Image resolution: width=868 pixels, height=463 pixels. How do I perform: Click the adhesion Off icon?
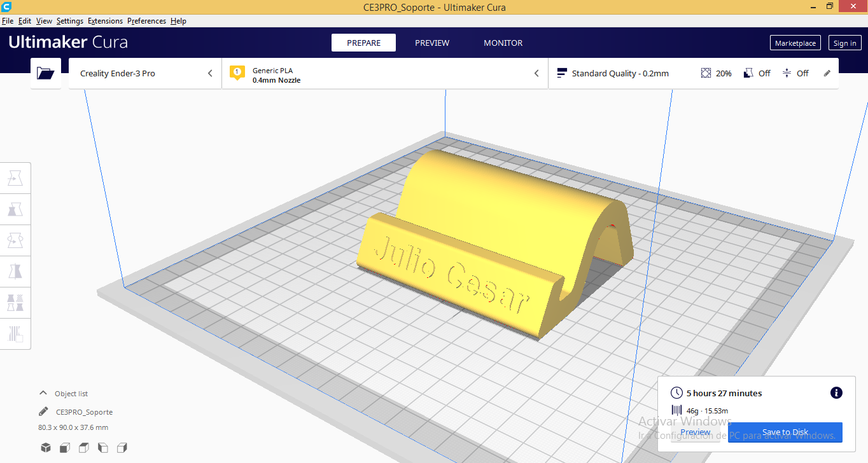[x=787, y=73]
